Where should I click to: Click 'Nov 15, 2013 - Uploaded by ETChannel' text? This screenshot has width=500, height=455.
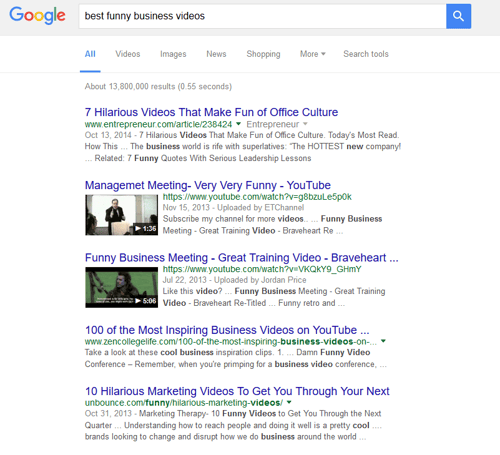(233, 208)
